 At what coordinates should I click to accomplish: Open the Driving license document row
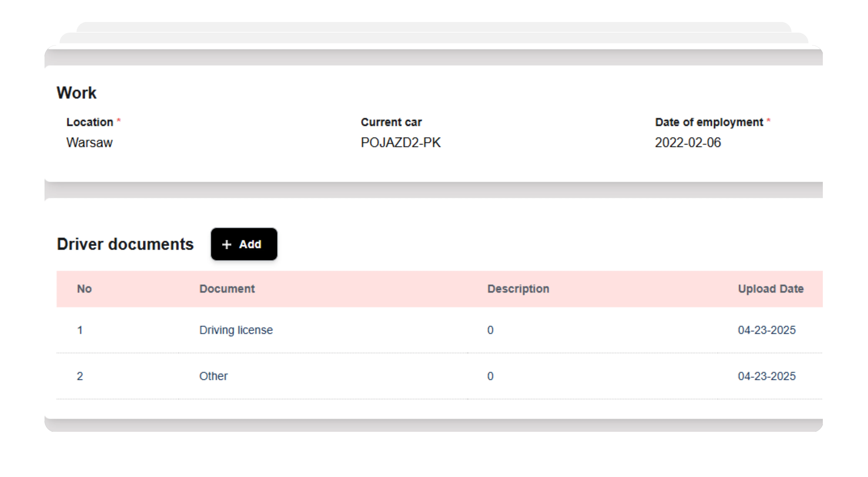pyautogui.click(x=236, y=330)
